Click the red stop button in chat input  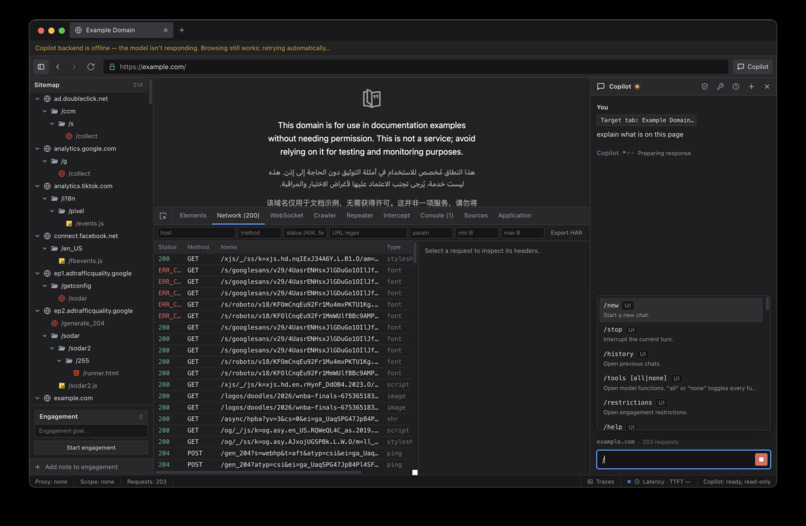tap(761, 459)
